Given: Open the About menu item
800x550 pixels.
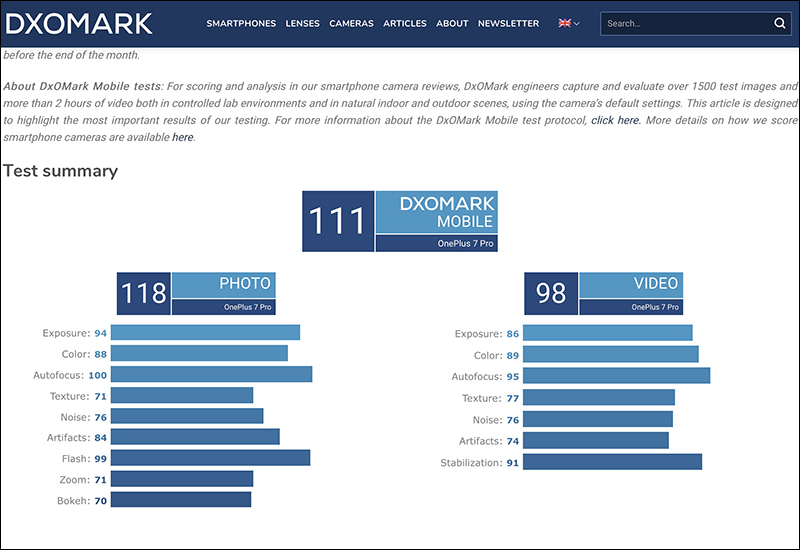Looking at the screenshot, I should tap(452, 23).
